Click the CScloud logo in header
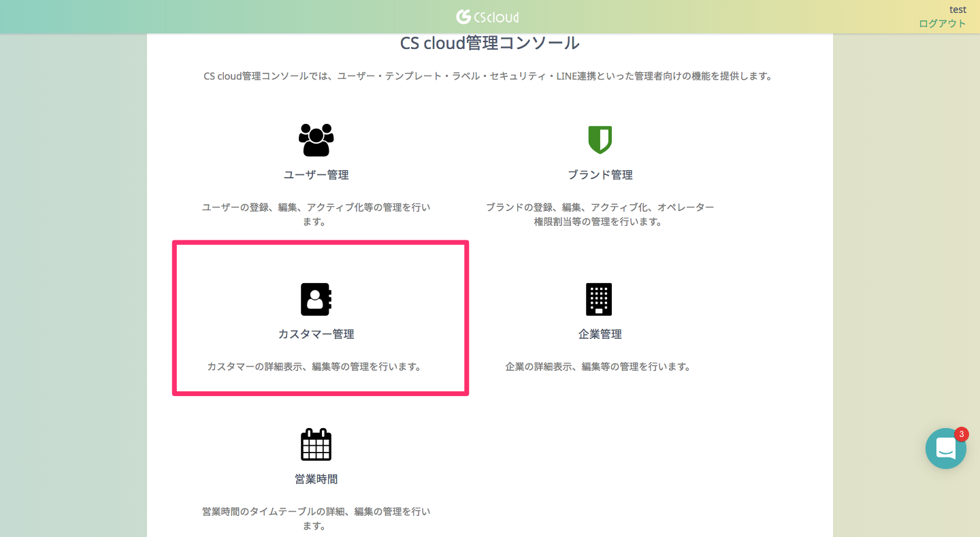This screenshot has height=537, width=980. click(487, 16)
